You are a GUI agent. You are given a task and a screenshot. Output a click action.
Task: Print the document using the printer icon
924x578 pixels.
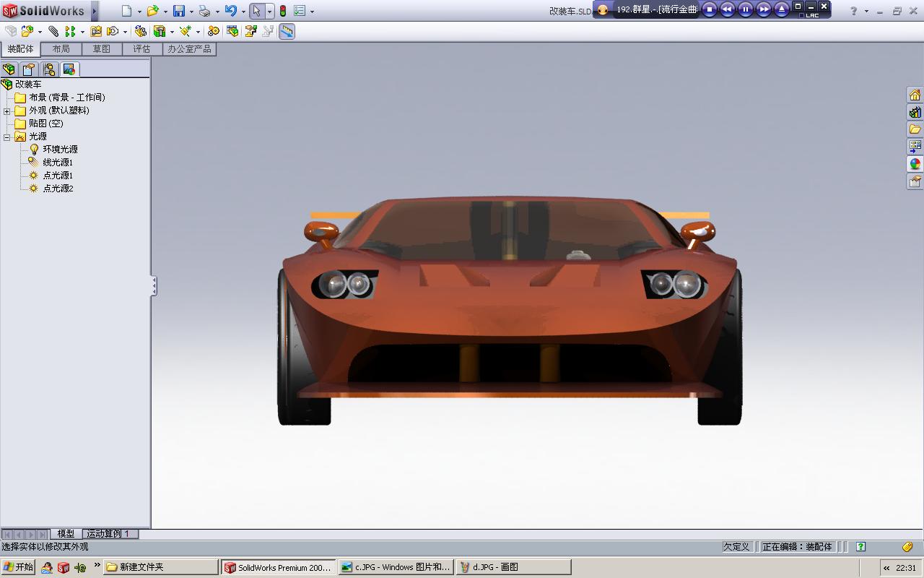pos(205,11)
